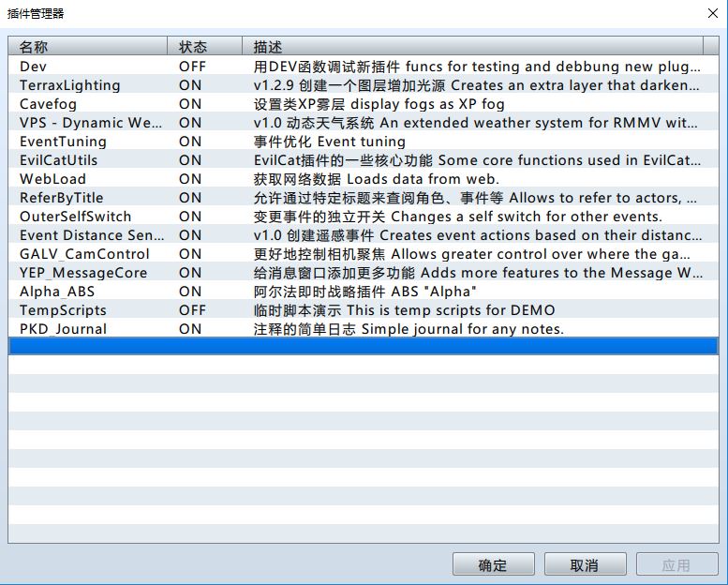This screenshot has height=585, width=728.
Task: Select the Dev plugin row
Action: click(x=364, y=67)
